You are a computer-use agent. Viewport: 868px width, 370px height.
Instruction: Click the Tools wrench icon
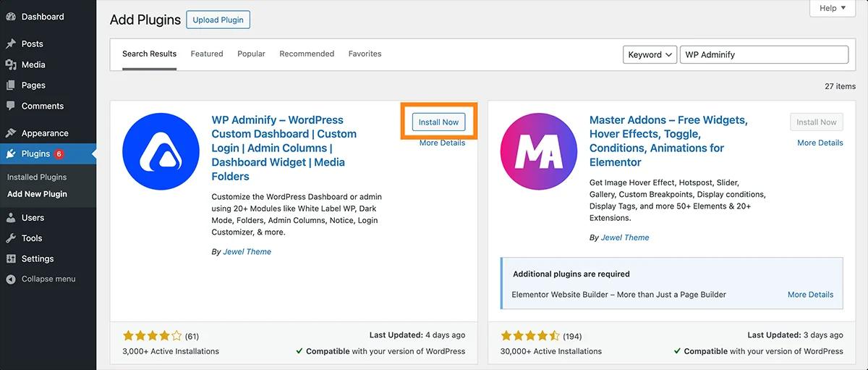click(x=11, y=237)
